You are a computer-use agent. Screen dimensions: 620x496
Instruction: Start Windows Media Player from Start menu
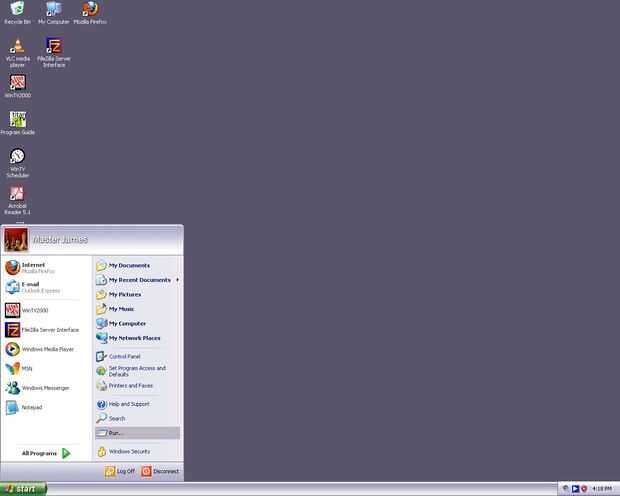(46, 349)
